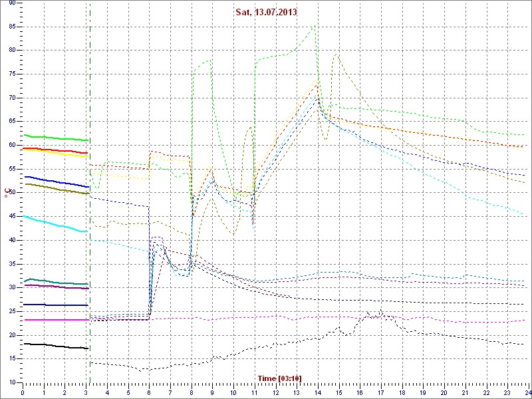The width and height of the screenshot is (532, 399).
Task: Click temperature axis value 90
Action: click(x=12, y=3)
